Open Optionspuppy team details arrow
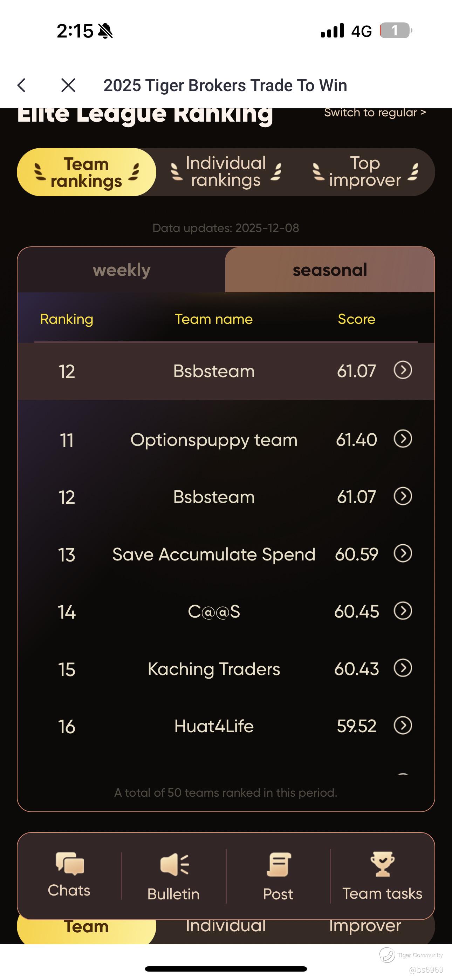This screenshot has height=980, width=452. coord(403,439)
